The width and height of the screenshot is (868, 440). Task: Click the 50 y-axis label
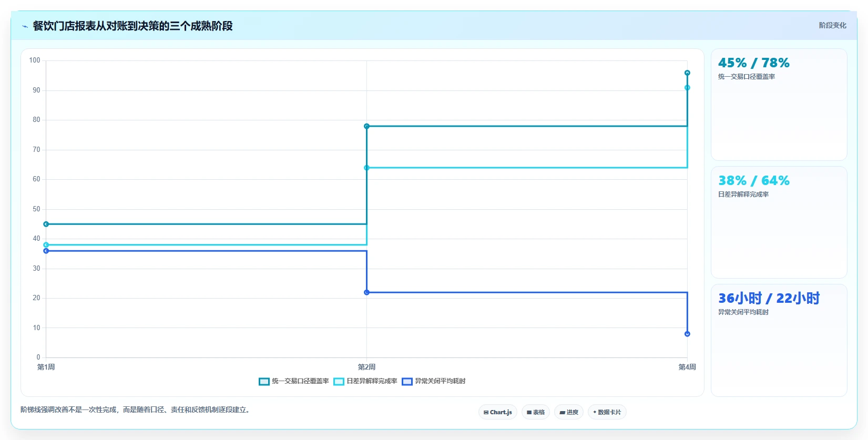tap(36, 209)
